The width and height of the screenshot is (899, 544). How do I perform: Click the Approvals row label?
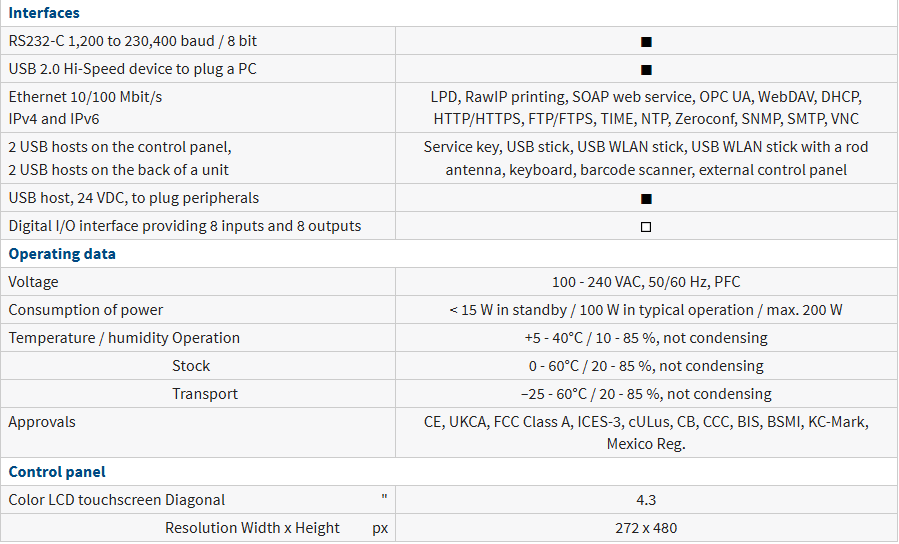42,422
